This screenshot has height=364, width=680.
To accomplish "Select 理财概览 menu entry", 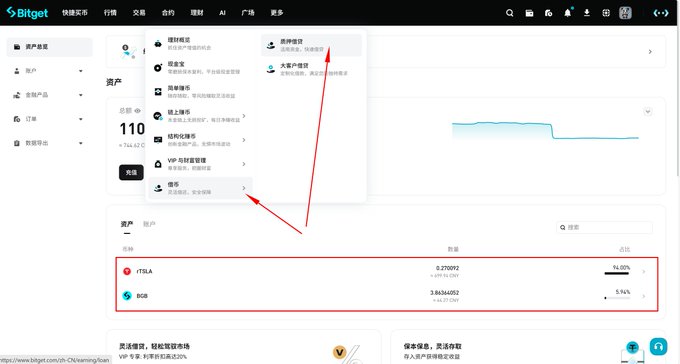I will coord(200,43).
